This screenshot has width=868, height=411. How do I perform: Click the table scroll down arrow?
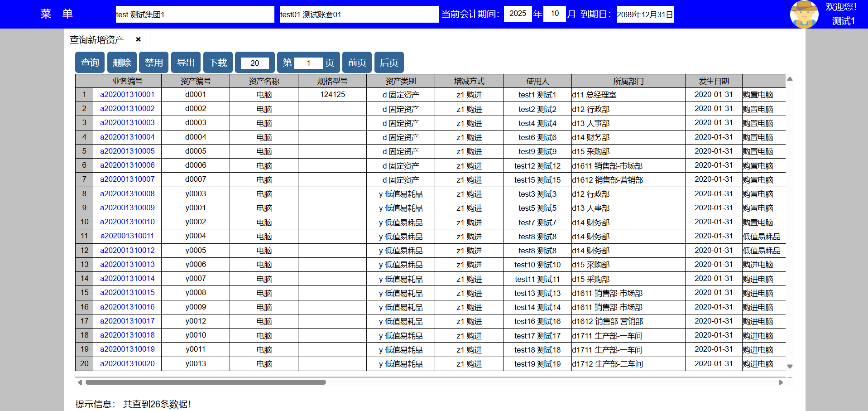pyautogui.click(x=790, y=366)
